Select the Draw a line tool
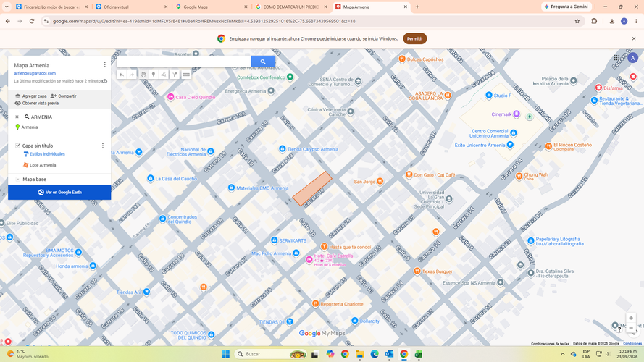644x362 pixels. coord(164,75)
